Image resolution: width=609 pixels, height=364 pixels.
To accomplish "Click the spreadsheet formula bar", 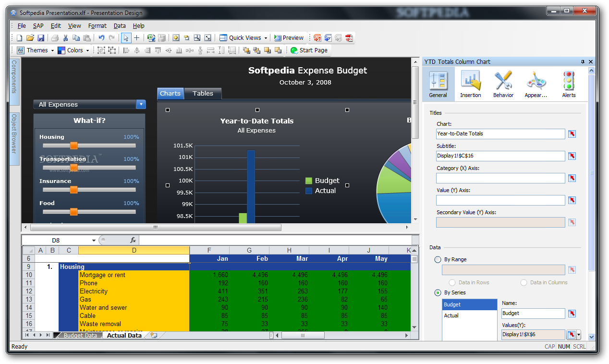I will [275, 240].
